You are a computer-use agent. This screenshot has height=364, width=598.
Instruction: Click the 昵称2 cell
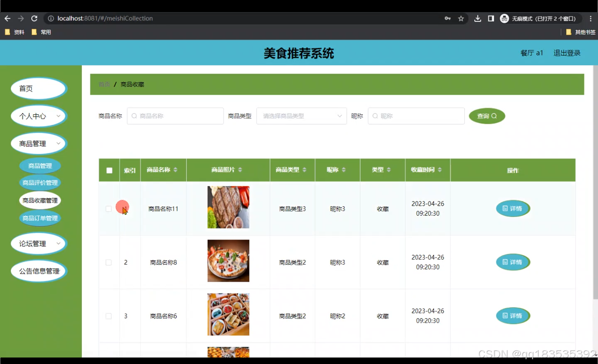point(338,316)
